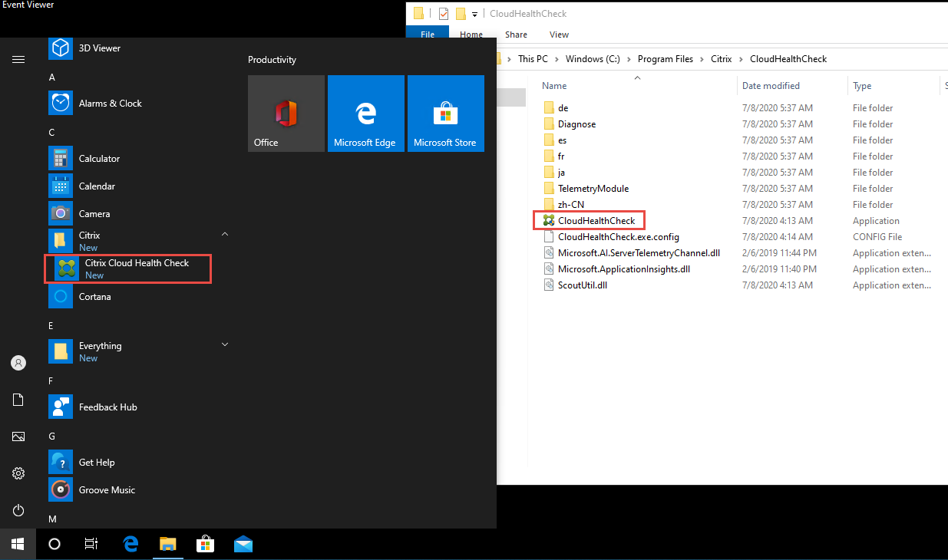Click the Mail icon on taskbar
This screenshot has height=560, width=948.
[x=243, y=545]
